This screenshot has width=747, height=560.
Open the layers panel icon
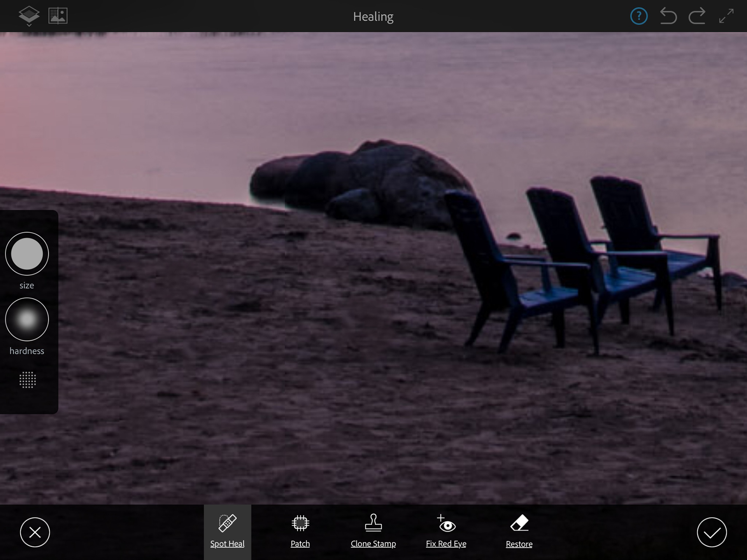pos(29,16)
